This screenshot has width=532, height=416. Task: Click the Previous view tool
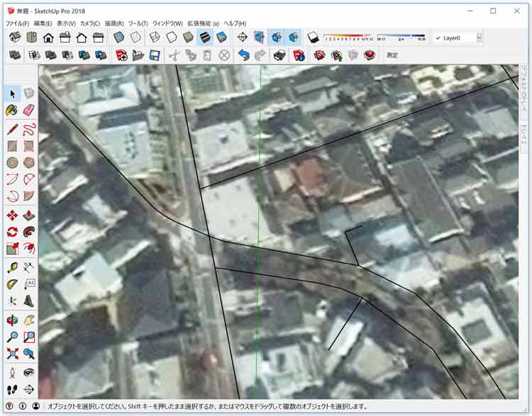[x=29, y=353]
